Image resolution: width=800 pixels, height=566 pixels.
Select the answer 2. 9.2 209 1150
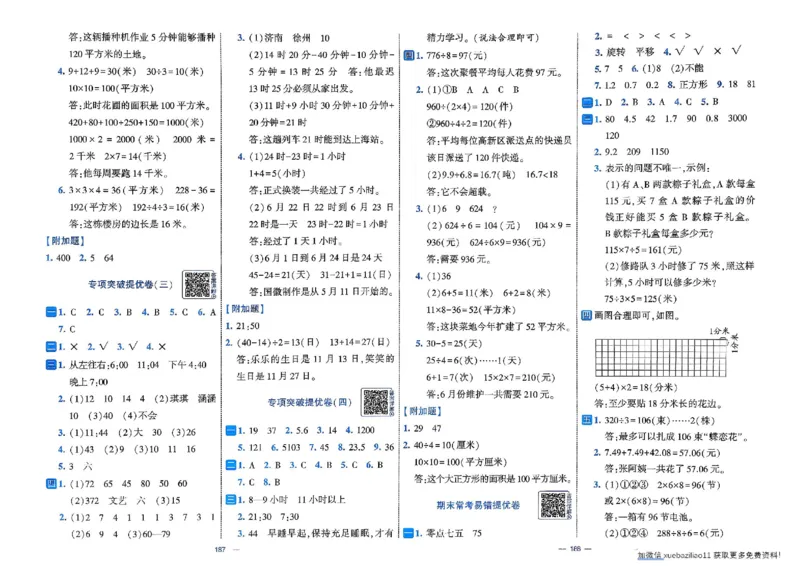tap(631, 152)
